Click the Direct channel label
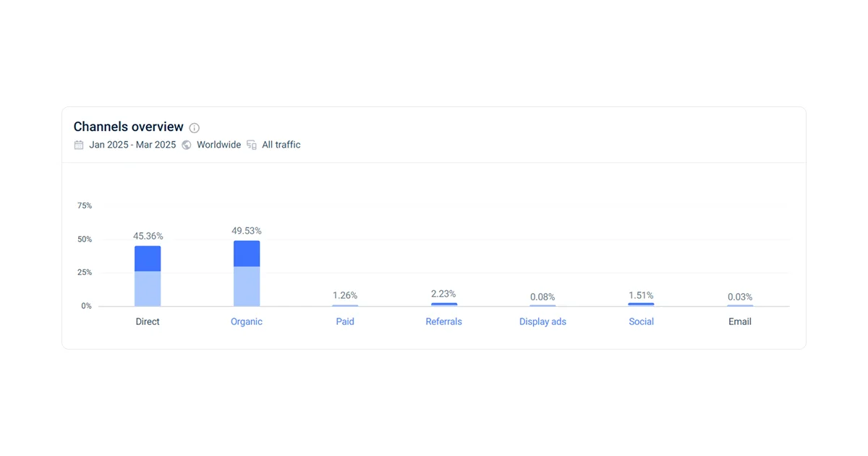This screenshot has width=868, height=456. (x=148, y=321)
